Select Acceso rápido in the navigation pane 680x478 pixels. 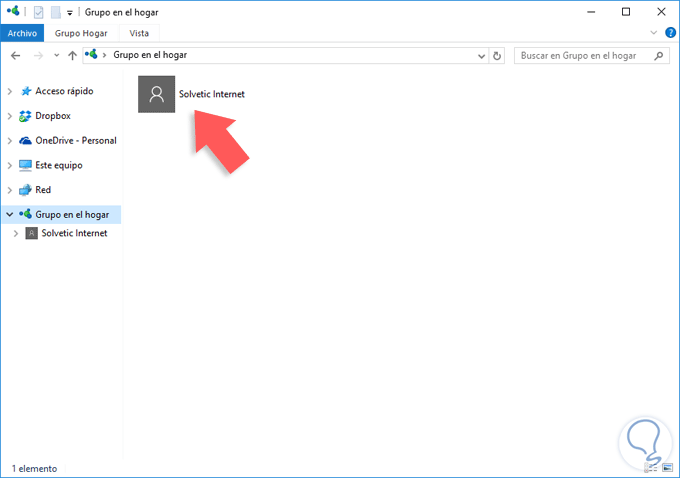pos(64,91)
